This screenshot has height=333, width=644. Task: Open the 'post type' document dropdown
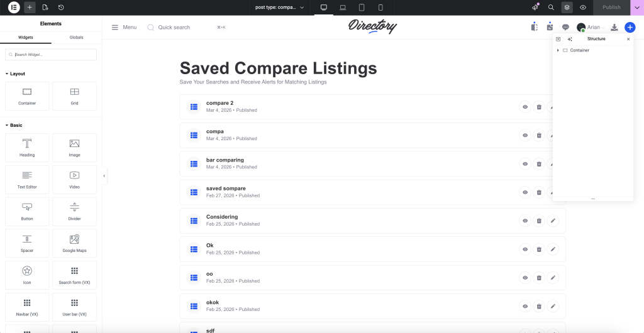(x=279, y=8)
